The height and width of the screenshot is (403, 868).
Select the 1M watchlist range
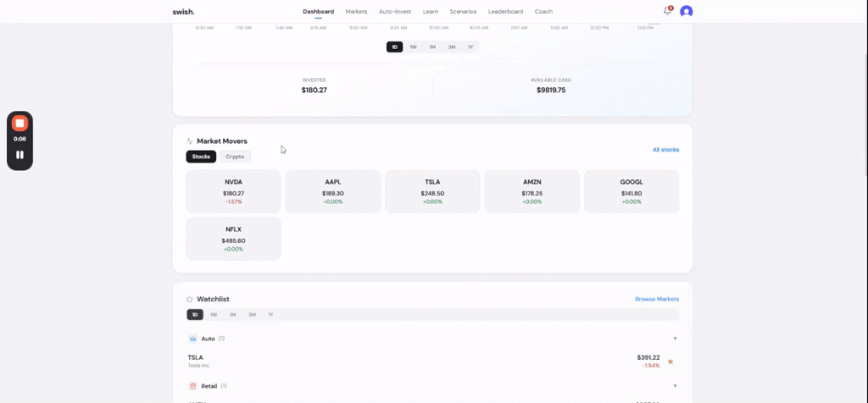click(233, 315)
